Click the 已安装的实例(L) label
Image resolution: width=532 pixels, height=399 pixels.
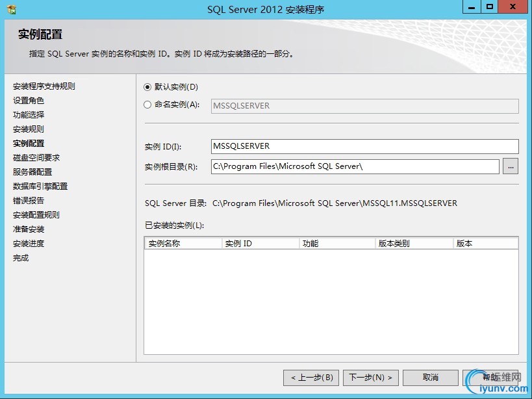click(174, 225)
